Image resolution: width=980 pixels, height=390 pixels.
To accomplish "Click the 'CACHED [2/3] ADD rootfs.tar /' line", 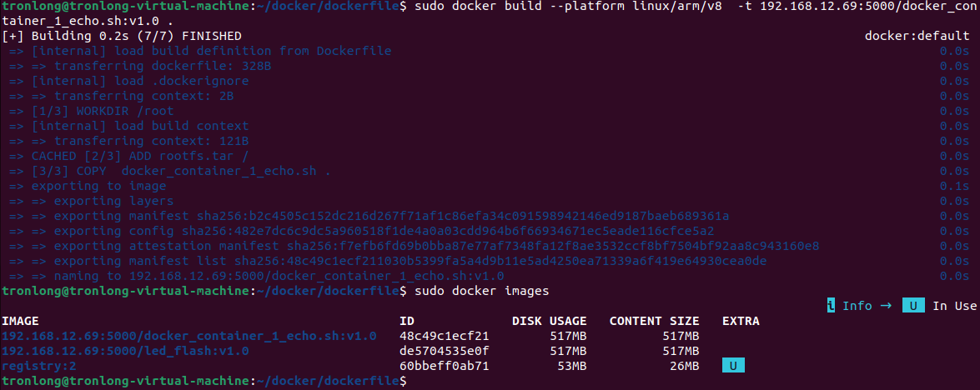I will click(128, 156).
